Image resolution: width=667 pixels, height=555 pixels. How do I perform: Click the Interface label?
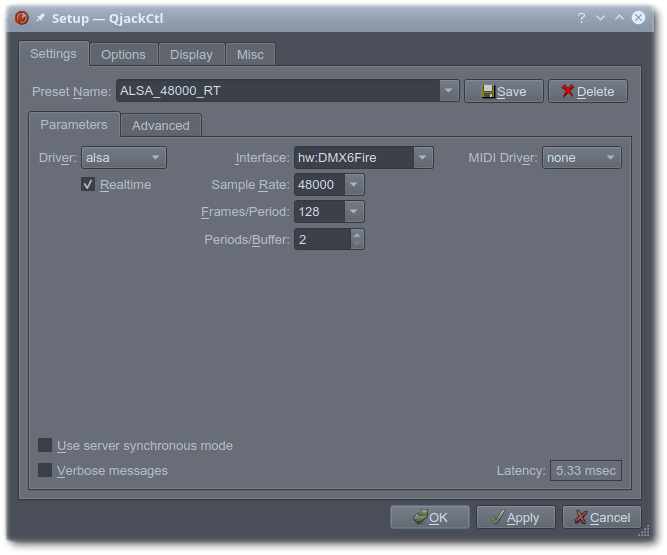click(262, 158)
